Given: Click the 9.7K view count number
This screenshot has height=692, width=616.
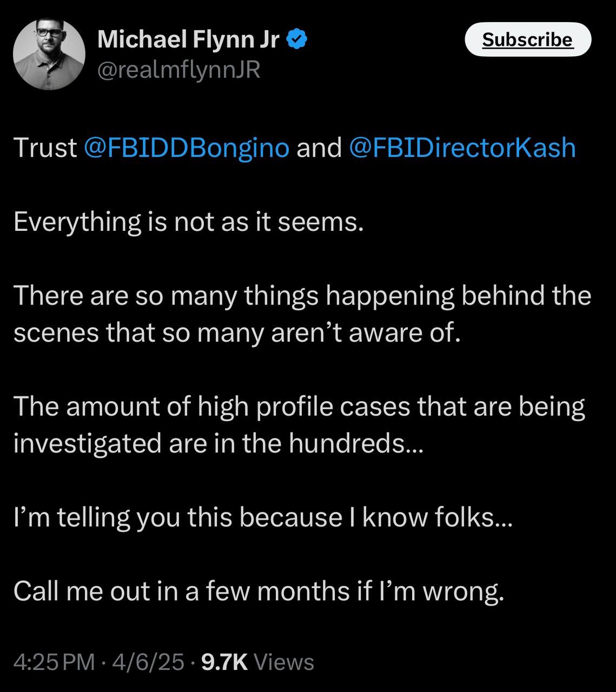Looking at the screenshot, I should tap(224, 662).
